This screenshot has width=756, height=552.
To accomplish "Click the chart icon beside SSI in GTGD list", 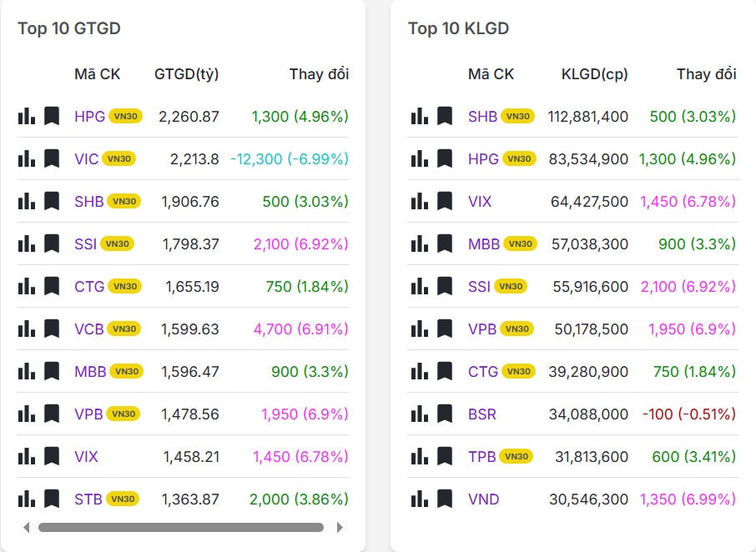I will pyautogui.click(x=24, y=243).
